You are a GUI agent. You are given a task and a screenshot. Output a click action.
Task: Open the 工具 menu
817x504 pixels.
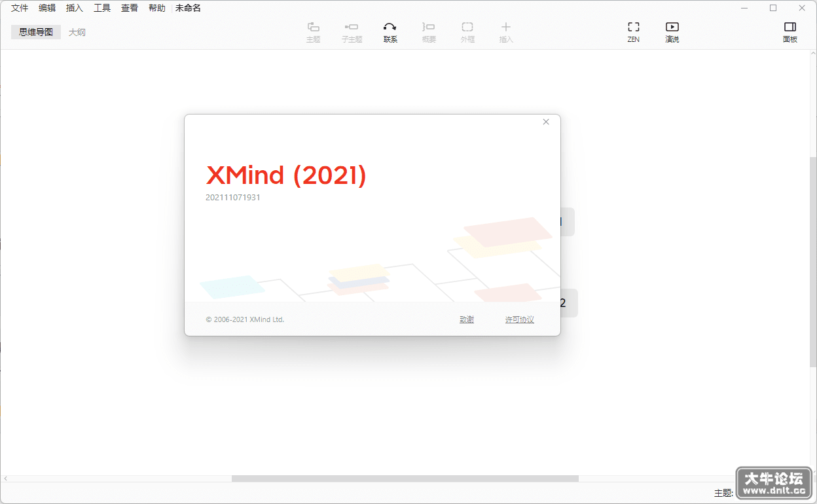pyautogui.click(x=102, y=9)
